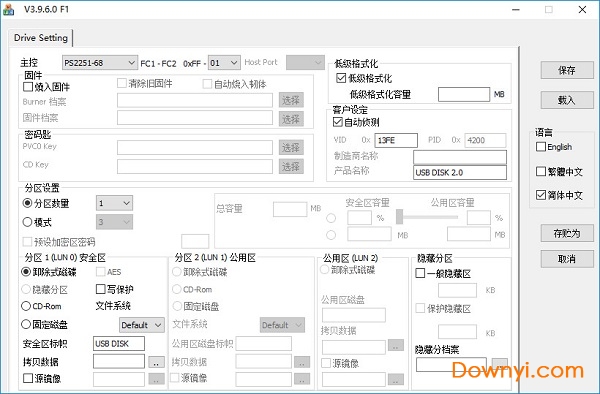Image resolution: width=600 pixels, height=394 pixels.
Task: Select CD-Rom radio in 分区 1
Action: click(26, 306)
